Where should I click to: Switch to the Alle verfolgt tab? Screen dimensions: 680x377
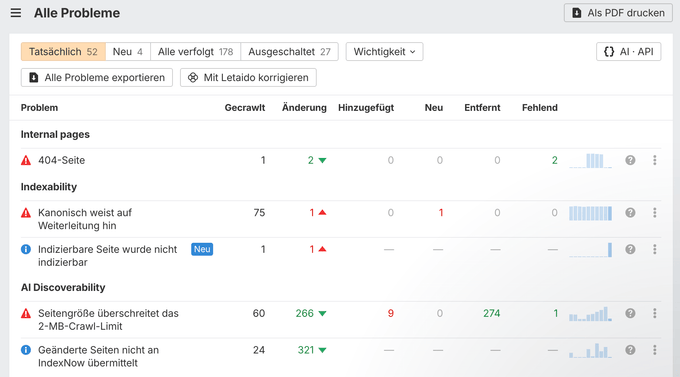tap(196, 52)
